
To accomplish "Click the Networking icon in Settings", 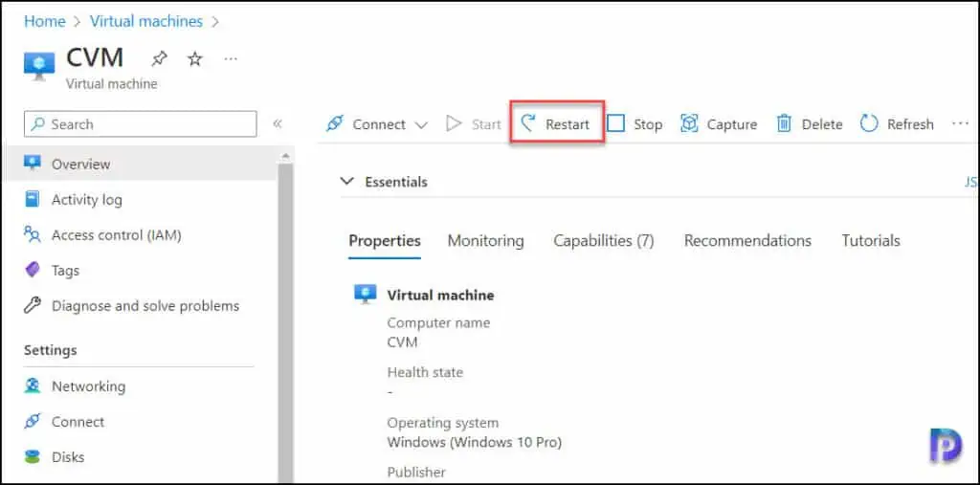I will (x=32, y=386).
